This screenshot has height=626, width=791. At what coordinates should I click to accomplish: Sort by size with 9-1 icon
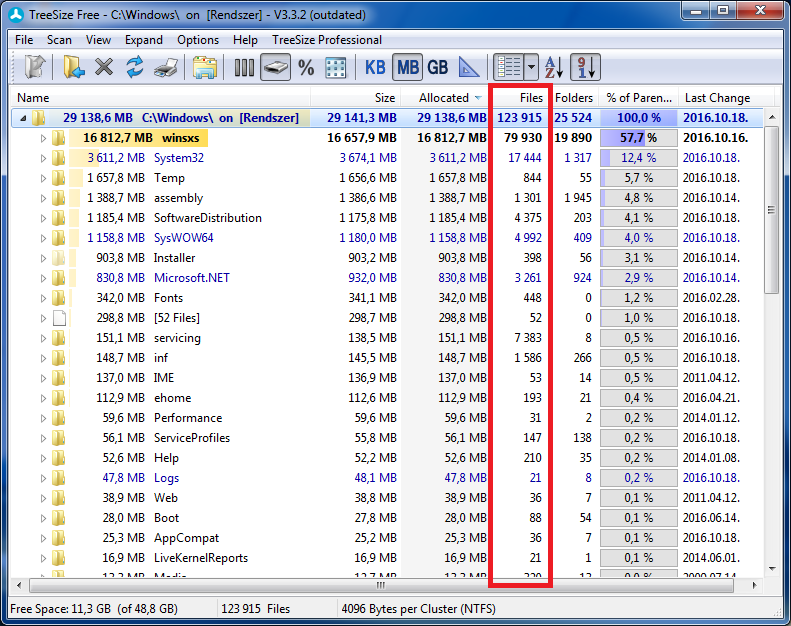pyautogui.click(x=585, y=67)
